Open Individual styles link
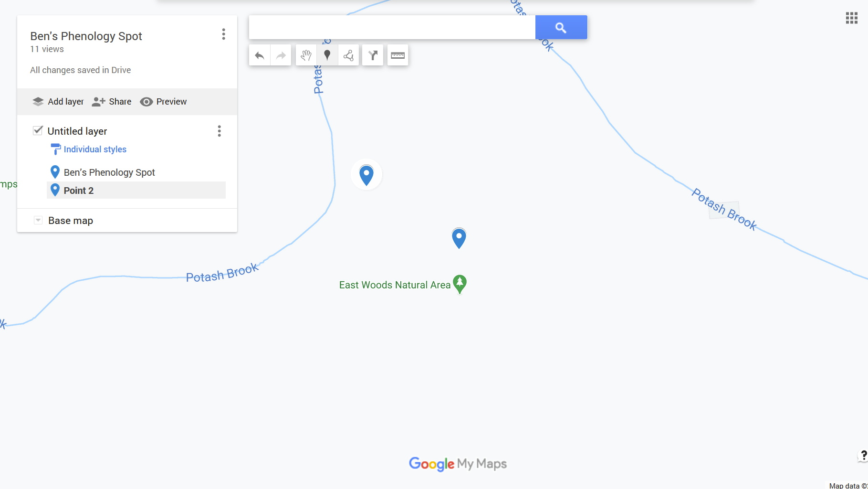 pos(95,149)
